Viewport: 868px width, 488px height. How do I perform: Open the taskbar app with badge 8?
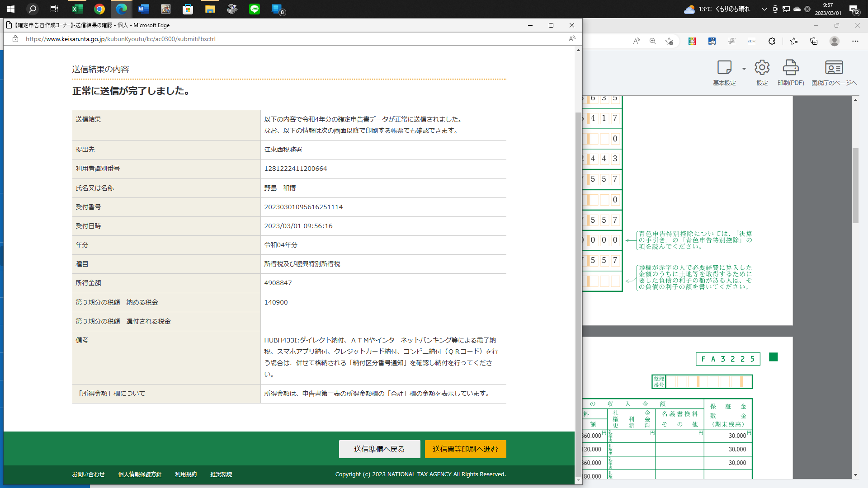[x=277, y=9]
